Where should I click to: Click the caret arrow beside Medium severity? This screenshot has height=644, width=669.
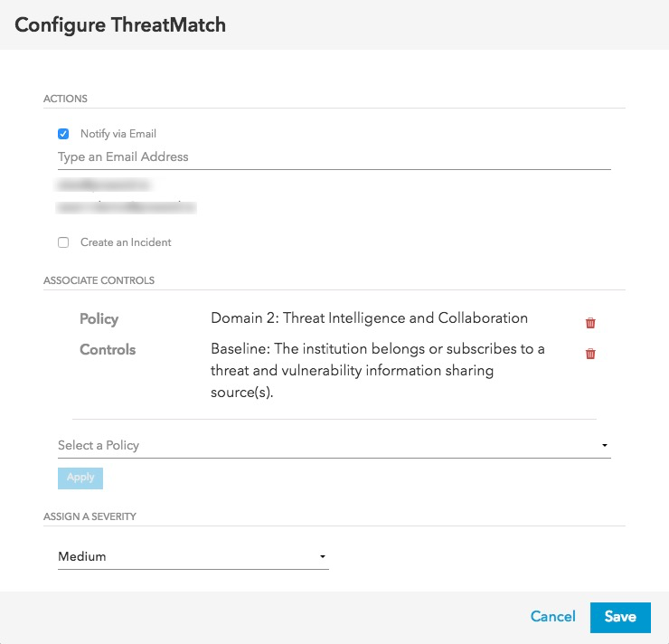tap(323, 557)
